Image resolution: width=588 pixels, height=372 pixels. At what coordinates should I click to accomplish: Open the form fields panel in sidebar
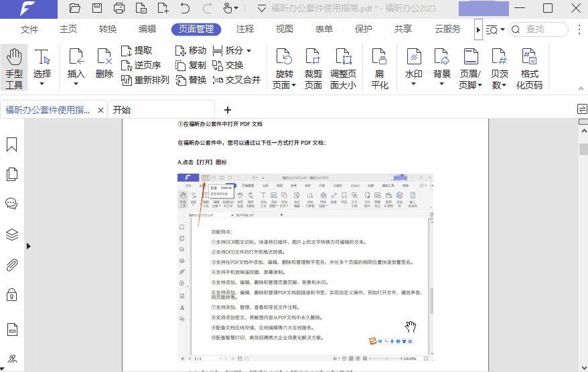12,329
